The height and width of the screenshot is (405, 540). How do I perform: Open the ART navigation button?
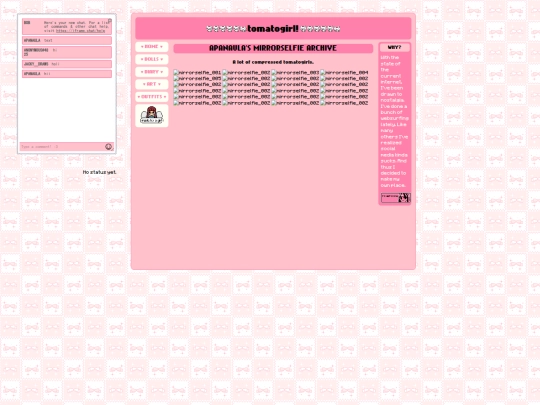tap(152, 84)
